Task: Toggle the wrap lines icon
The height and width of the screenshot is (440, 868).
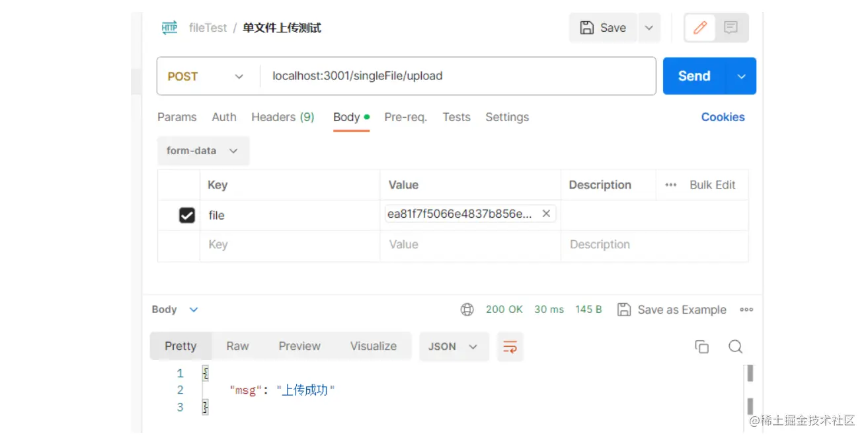Action: point(510,347)
